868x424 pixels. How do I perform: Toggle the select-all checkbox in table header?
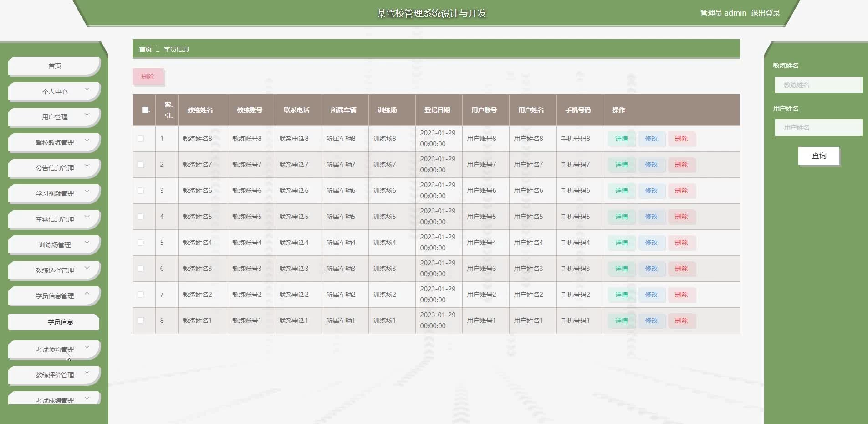(x=145, y=110)
